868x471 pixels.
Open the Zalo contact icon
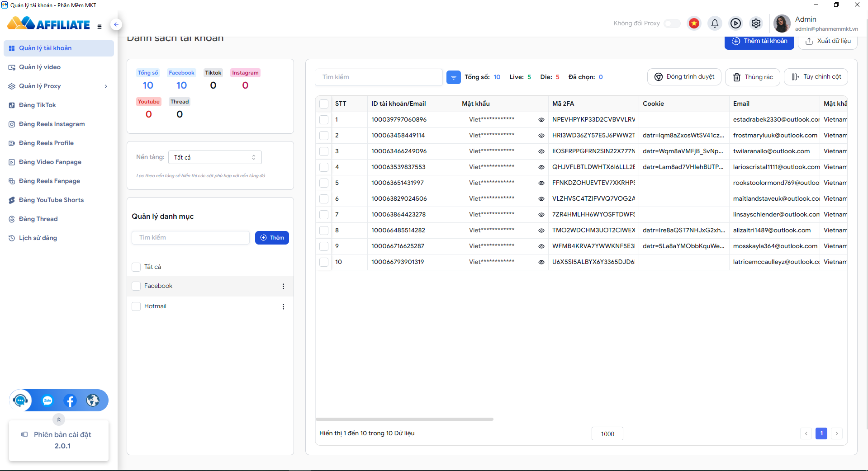click(47, 400)
